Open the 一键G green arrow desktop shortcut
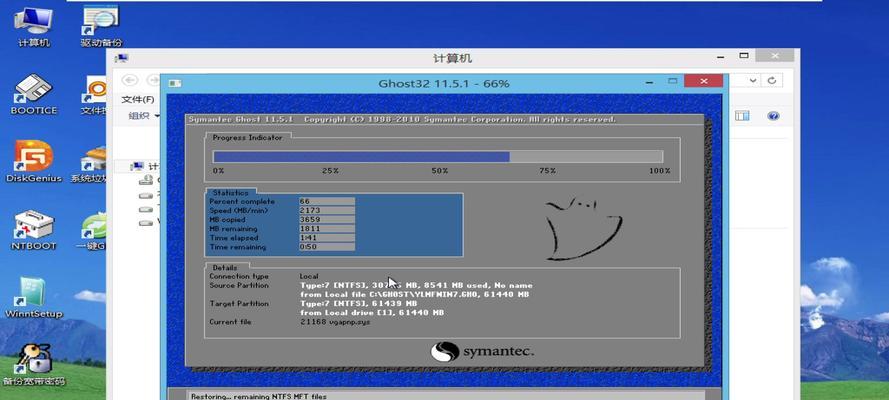The image size is (889, 400). (93, 231)
